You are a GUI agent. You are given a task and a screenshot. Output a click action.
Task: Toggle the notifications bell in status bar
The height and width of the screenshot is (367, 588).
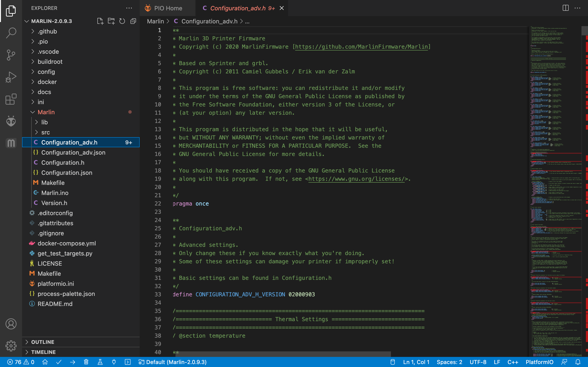click(578, 362)
